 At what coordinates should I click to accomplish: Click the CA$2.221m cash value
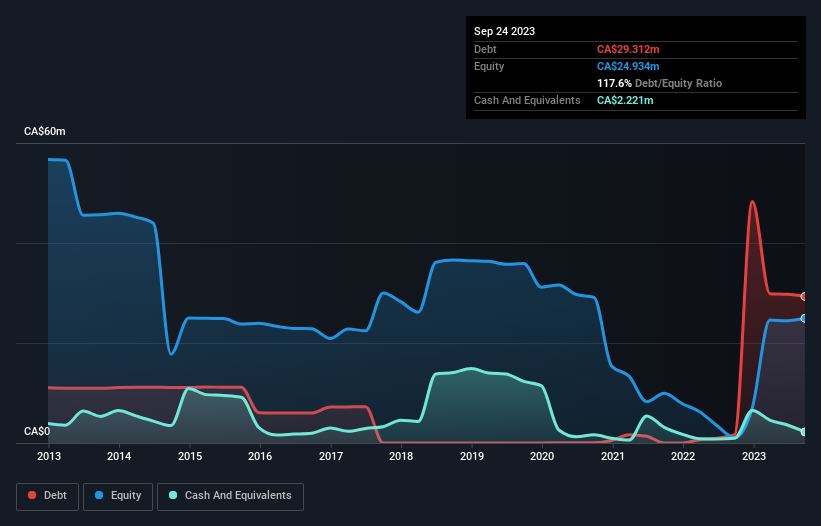click(625, 100)
